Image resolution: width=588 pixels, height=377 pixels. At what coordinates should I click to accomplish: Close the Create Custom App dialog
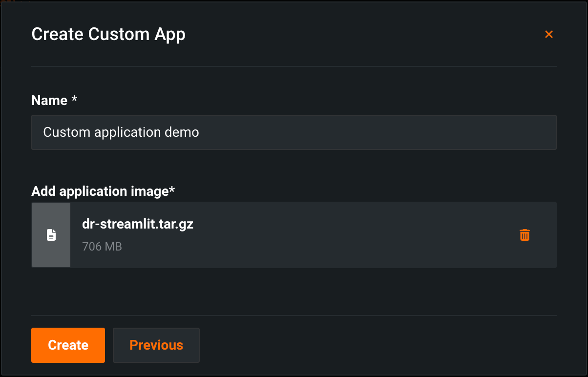[549, 34]
